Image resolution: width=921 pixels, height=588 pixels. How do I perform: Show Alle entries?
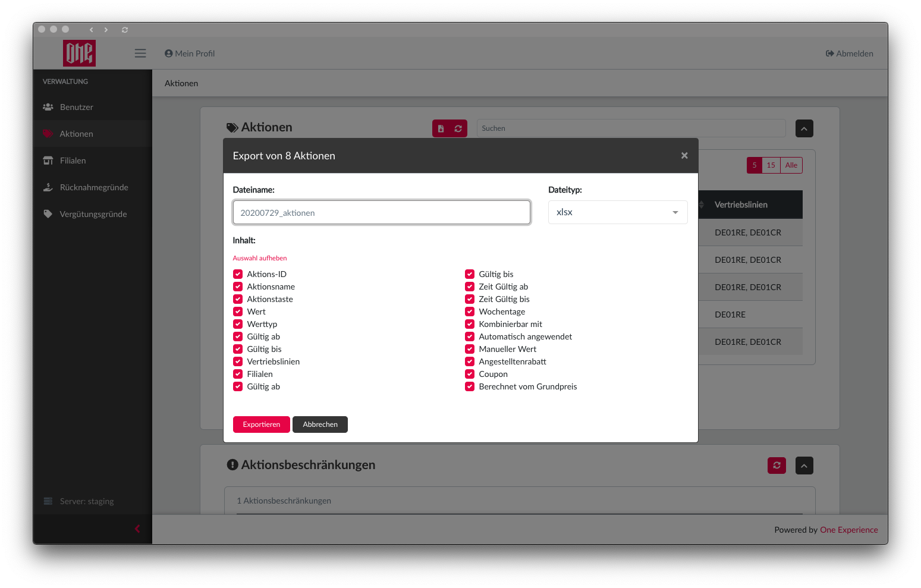click(x=791, y=165)
